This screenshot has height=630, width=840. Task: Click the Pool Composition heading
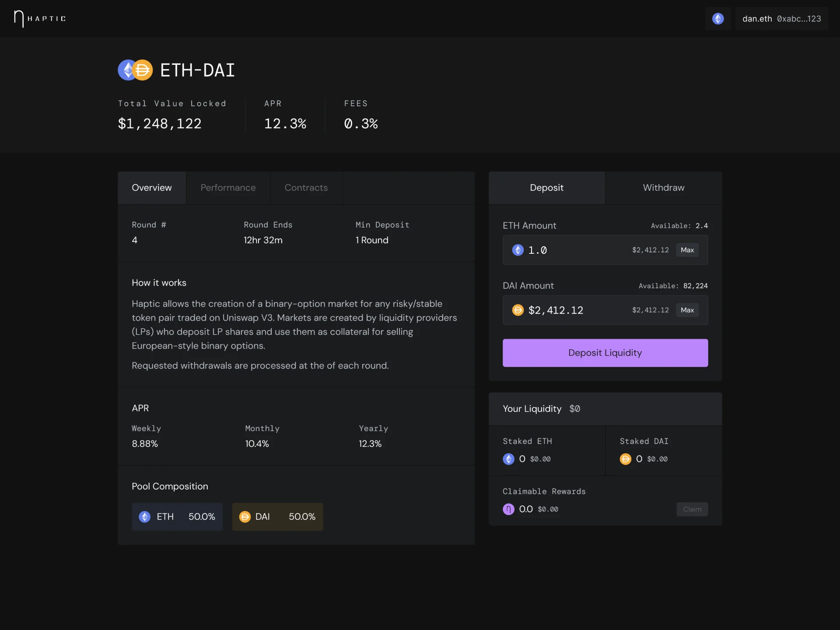click(170, 486)
